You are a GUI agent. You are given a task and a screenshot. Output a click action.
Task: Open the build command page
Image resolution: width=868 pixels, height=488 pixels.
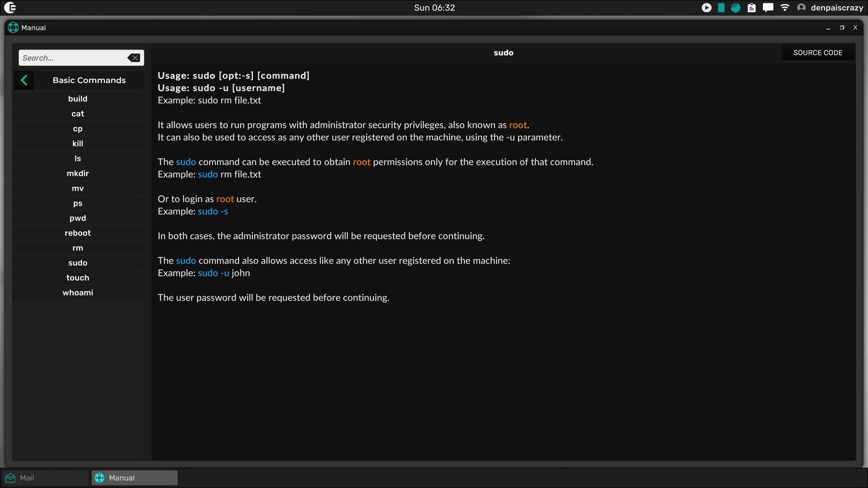click(78, 99)
